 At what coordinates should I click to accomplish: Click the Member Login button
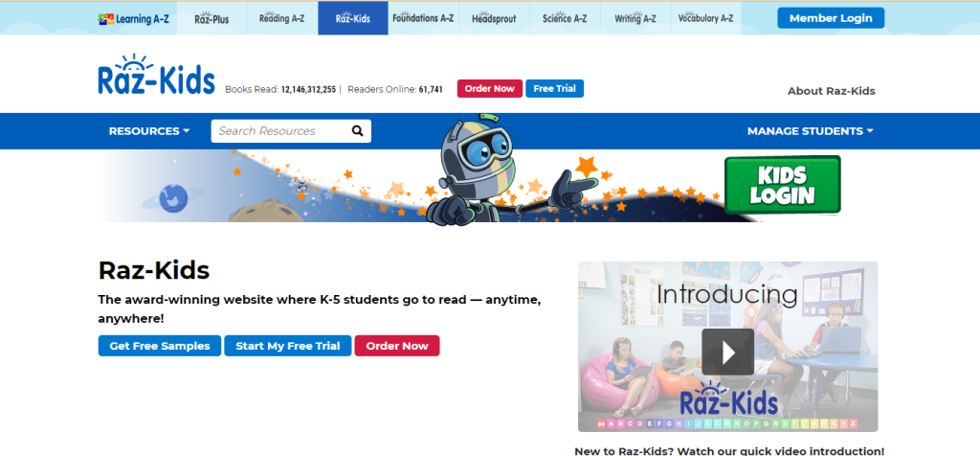830,18
